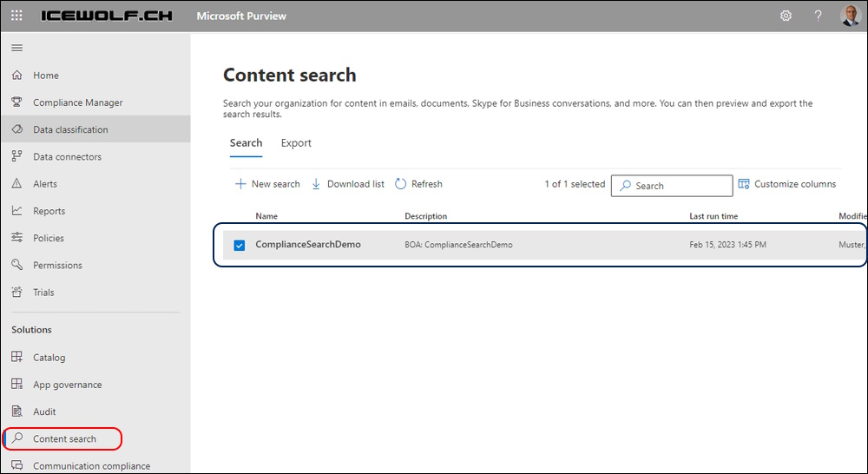The width and height of the screenshot is (868, 474).
Task: Collapse the navigation hamburger menu
Action: pyautogui.click(x=17, y=48)
